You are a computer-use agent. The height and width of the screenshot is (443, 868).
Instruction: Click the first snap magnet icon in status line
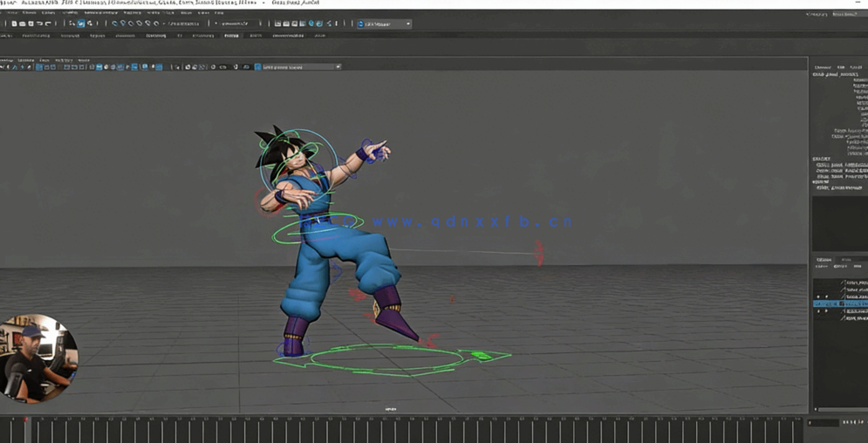coord(115,24)
